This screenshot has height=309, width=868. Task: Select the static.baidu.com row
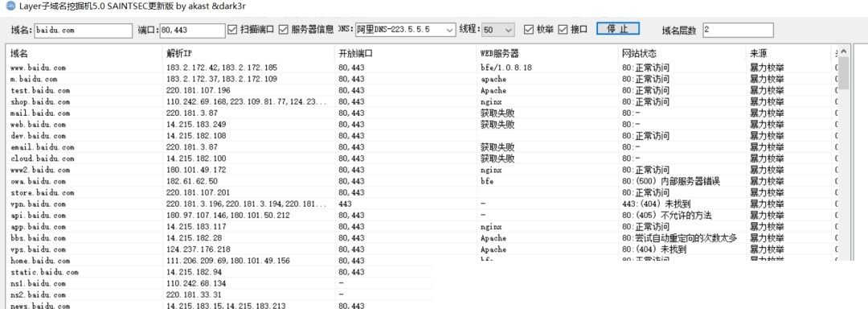point(219,272)
